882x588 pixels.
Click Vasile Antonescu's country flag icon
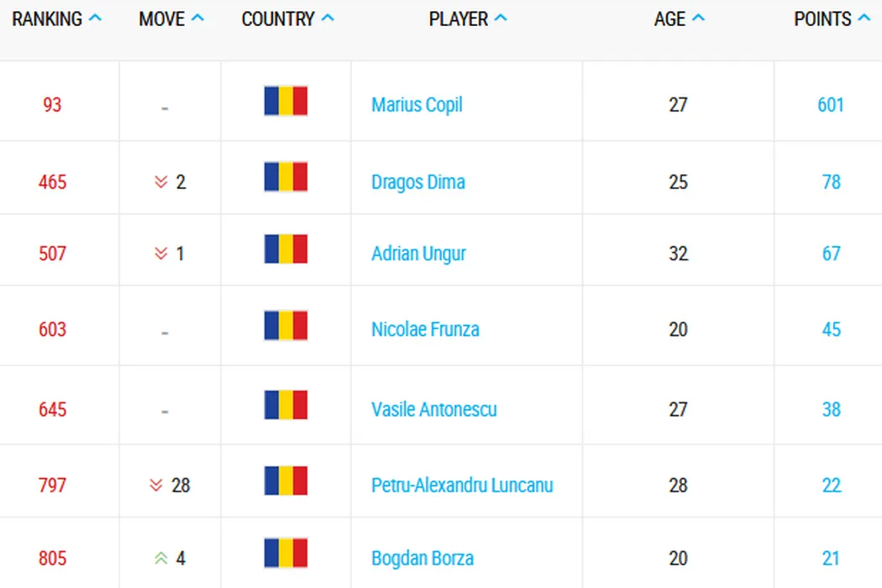(x=286, y=405)
